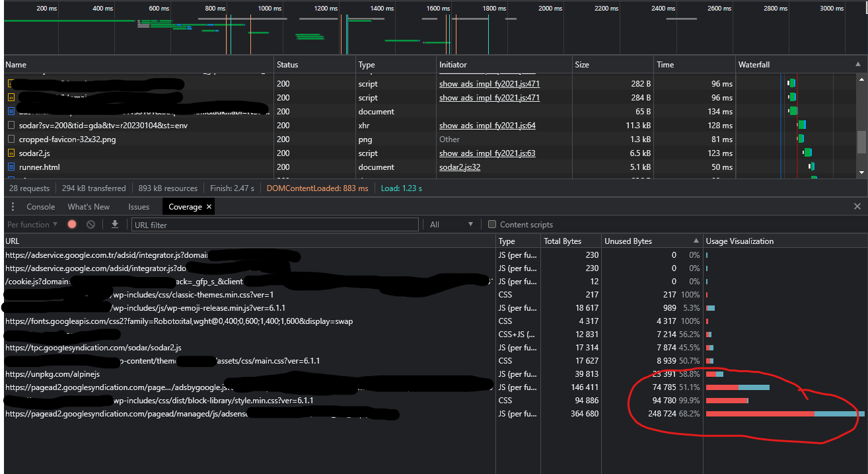The width and height of the screenshot is (868, 474).
Task: Open initiator link show_ads_impl_fy2021.js:63
Action: point(488,153)
